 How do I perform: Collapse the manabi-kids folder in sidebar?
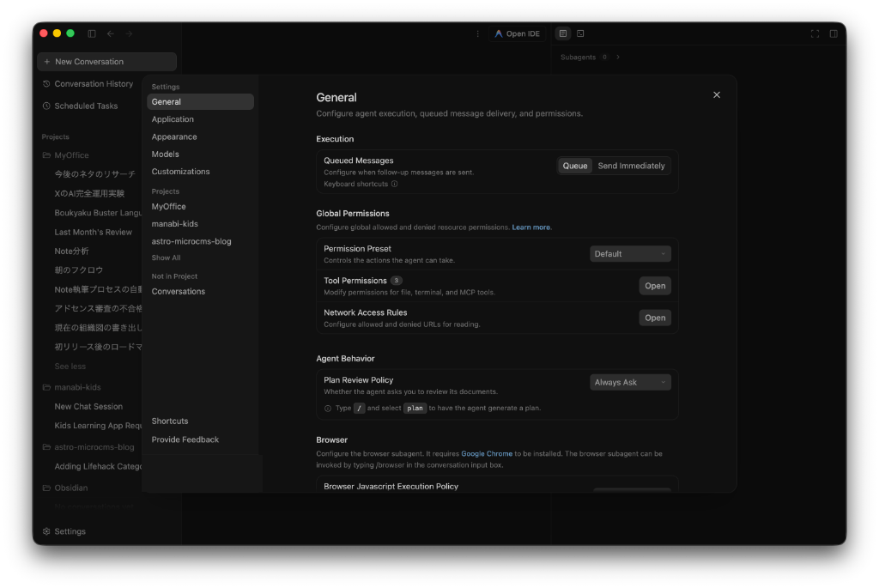pos(72,387)
